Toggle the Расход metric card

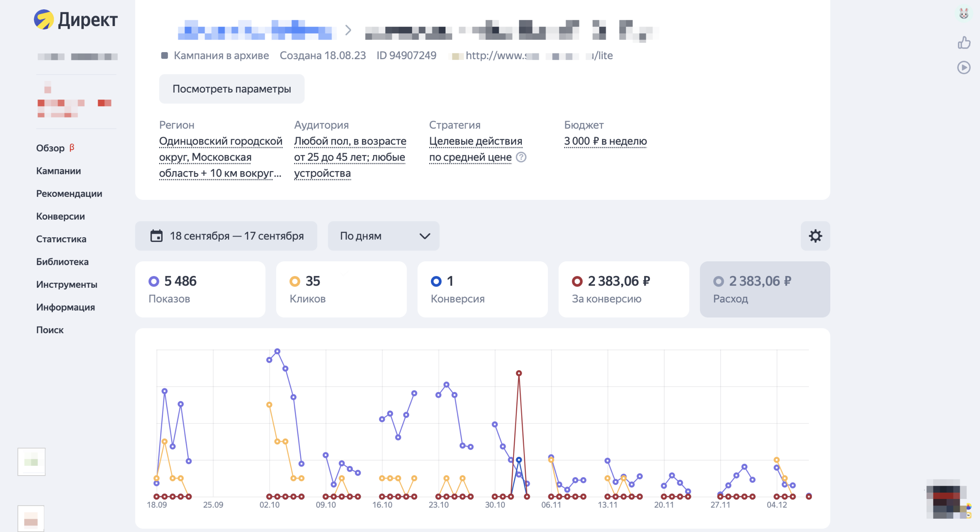click(x=765, y=289)
